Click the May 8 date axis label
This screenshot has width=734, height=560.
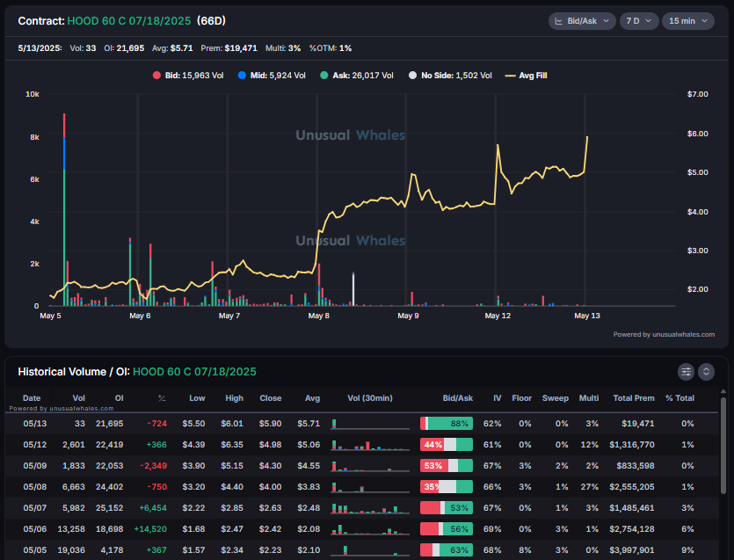point(318,316)
